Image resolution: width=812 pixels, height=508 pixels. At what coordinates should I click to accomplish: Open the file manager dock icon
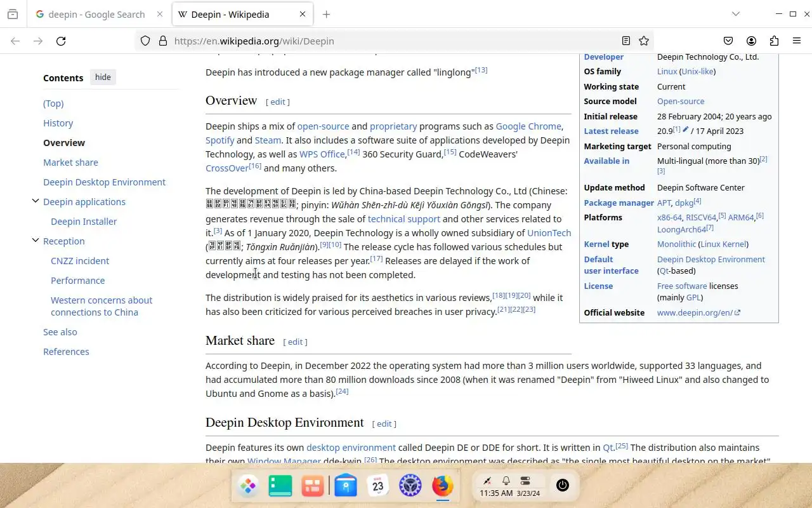[346, 486]
